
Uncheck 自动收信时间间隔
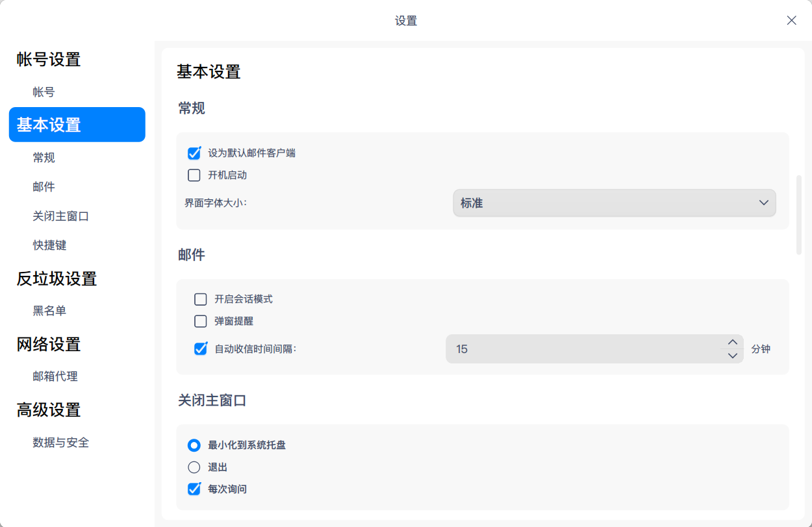[199, 349]
